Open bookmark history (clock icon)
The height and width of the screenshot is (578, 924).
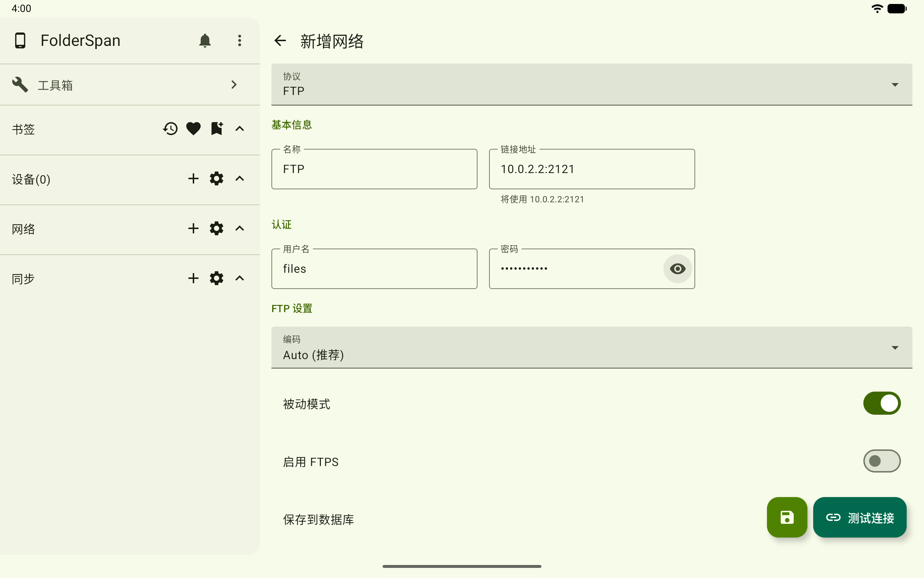point(170,129)
